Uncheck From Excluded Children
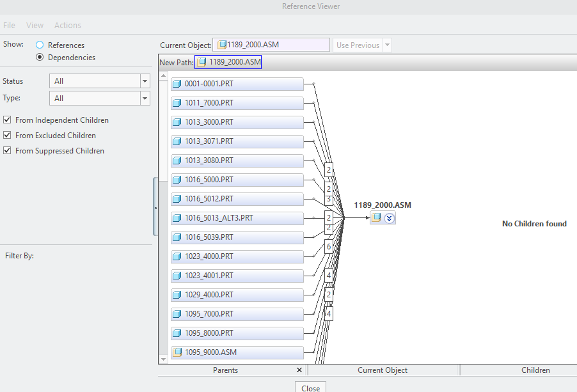This screenshot has width=577, height=392. [x=7, y=135]
